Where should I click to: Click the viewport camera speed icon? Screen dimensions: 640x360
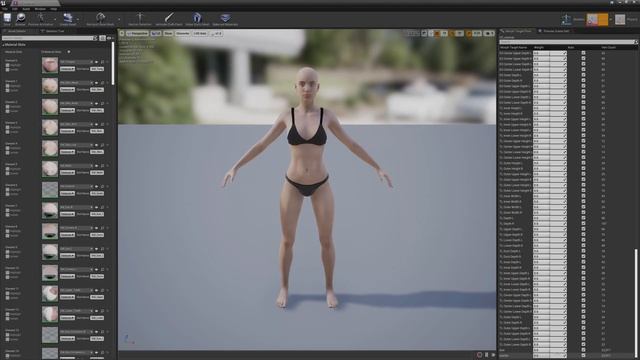click(489, 33)
